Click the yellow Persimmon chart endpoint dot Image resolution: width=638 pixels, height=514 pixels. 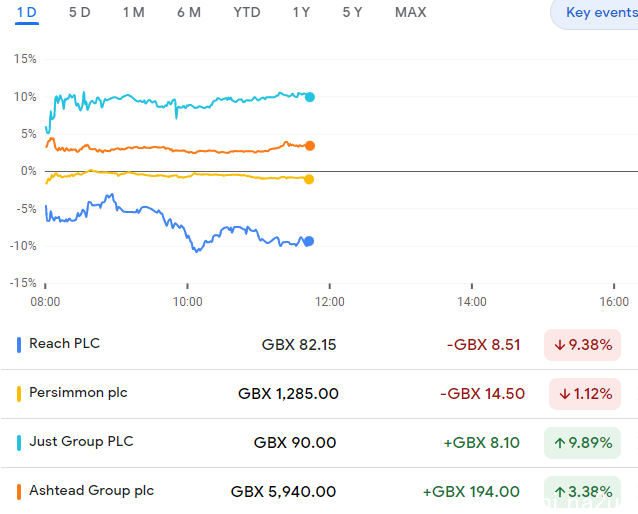(309, 179)
